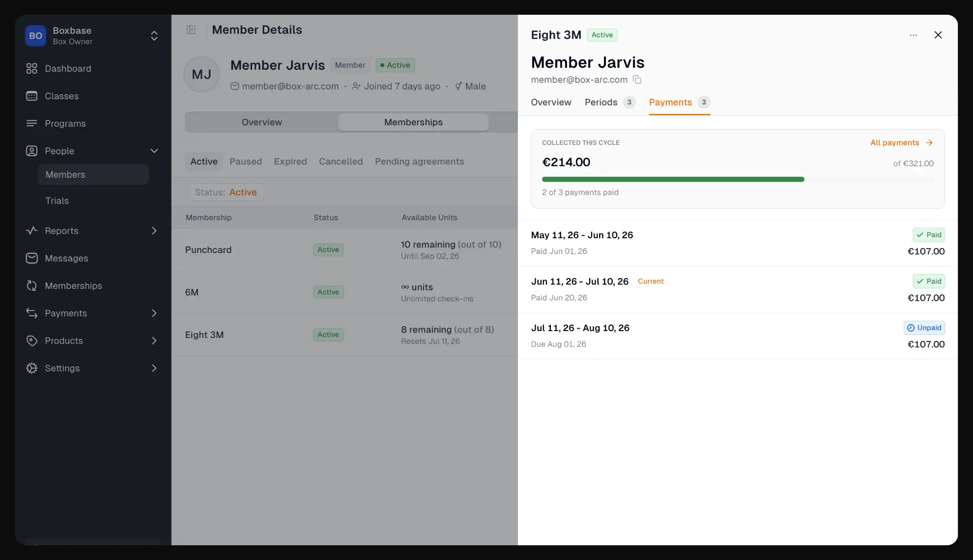Screen dimensions: 973x560
Task: Switch to the Paused filter
Action: [245, 162]
